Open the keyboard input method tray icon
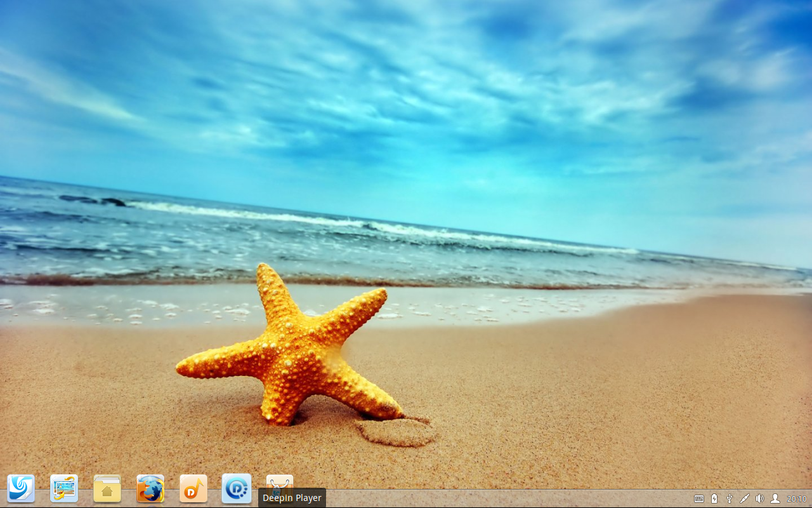The height and width of the screenshot is (508, 812). pyautogui.click(x=699, y=498)
